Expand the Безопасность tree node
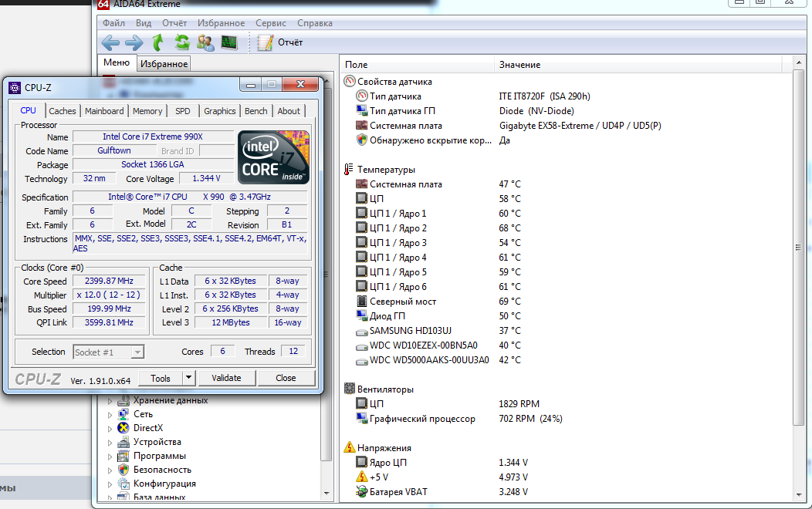Screen dimensions: 812x509 pyautogui.click(x=110, y=470)
